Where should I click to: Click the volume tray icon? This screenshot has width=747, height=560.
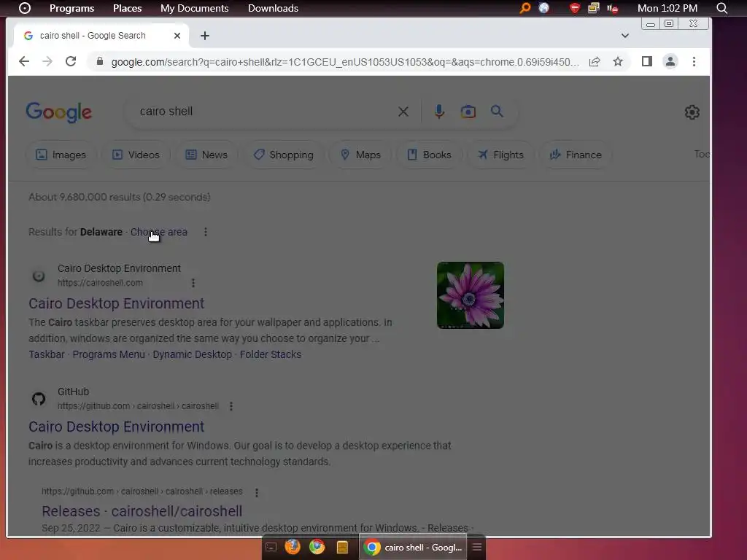[x=613, y=9]
